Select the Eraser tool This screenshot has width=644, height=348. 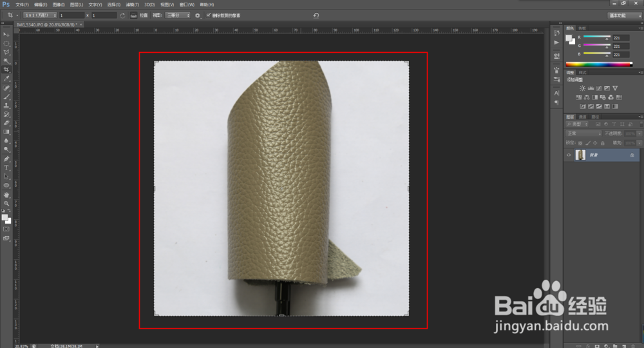(x=6, y=123)
